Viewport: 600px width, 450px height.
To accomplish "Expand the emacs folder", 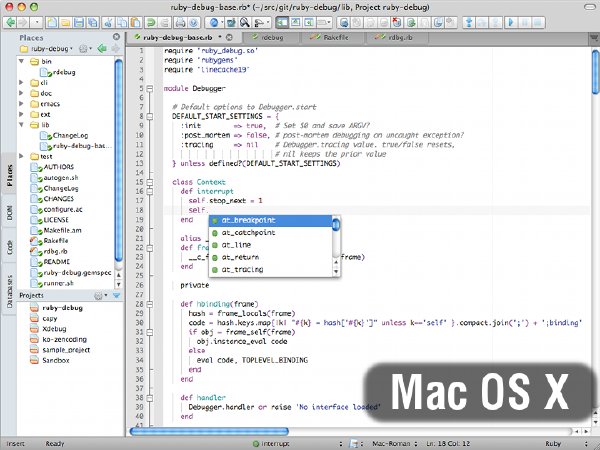I will 21,104.
